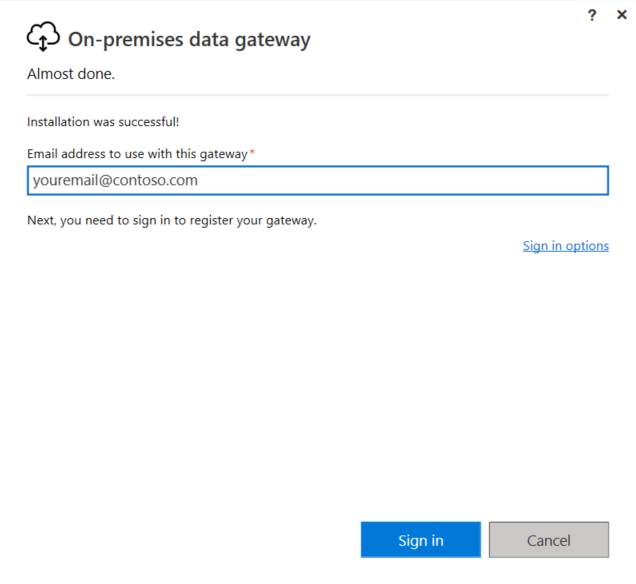This screenshot has width=636, height=584.
Task: Click the word Cancel on gray button
Action: point(548,540)
